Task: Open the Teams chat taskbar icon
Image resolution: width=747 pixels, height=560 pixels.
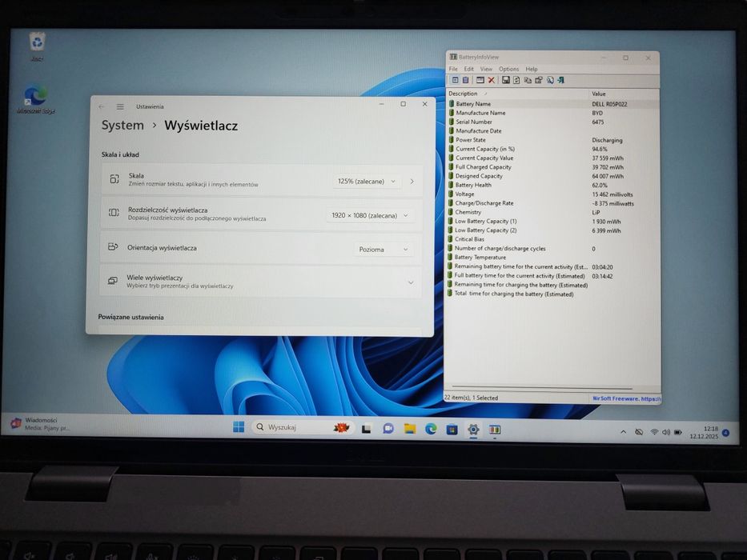Action: point(388,429)
